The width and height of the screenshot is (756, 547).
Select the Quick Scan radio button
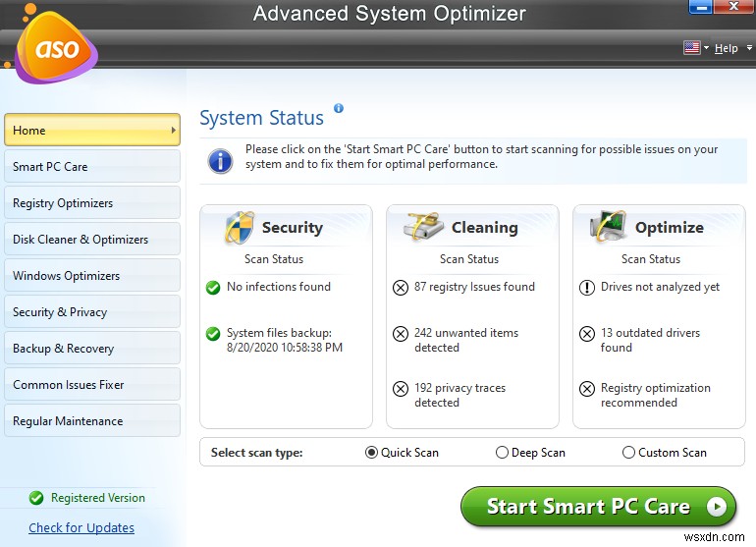(x=371, y=453)
